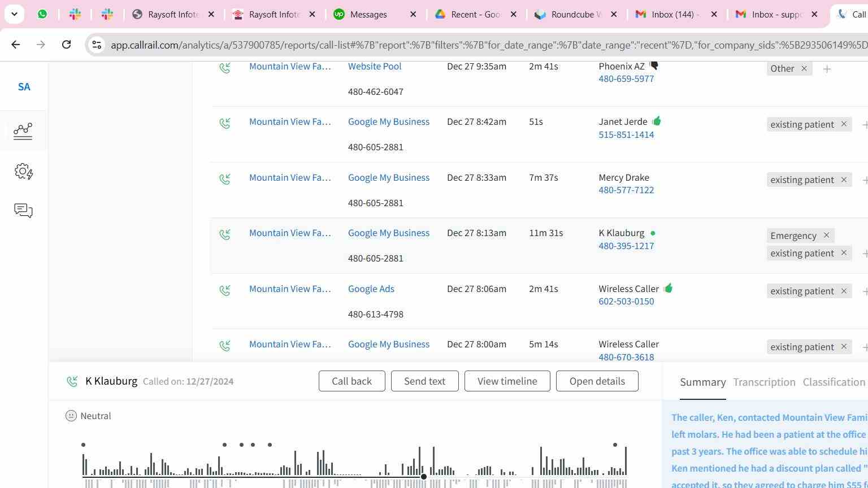Close the Roundcube browser tab
The height and width of the screenshot is (488, 868).
click(614, 14)
